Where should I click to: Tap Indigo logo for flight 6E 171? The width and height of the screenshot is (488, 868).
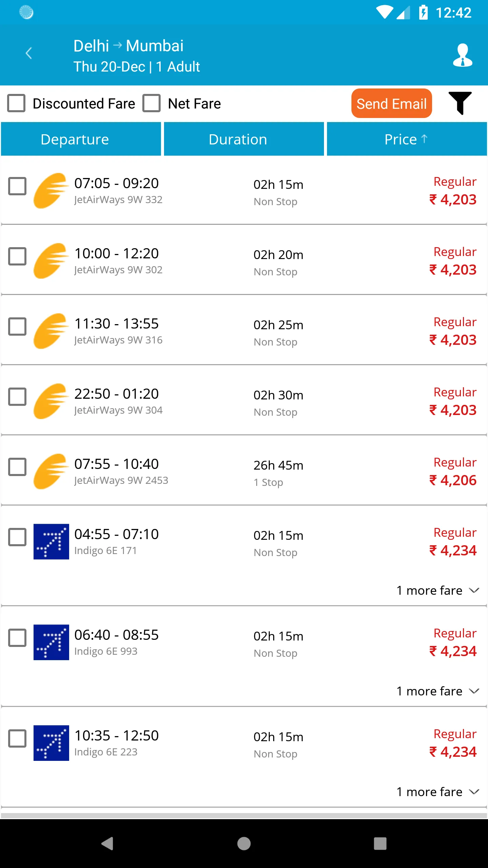coord(51,541)
